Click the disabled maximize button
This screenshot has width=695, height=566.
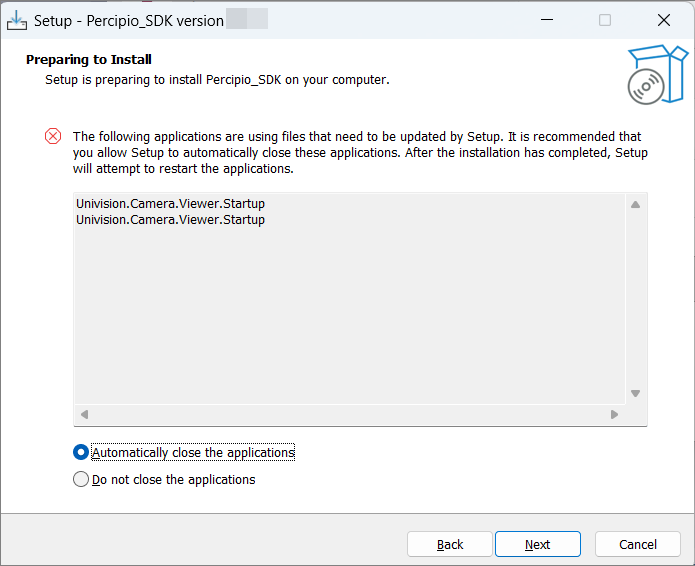605,20
